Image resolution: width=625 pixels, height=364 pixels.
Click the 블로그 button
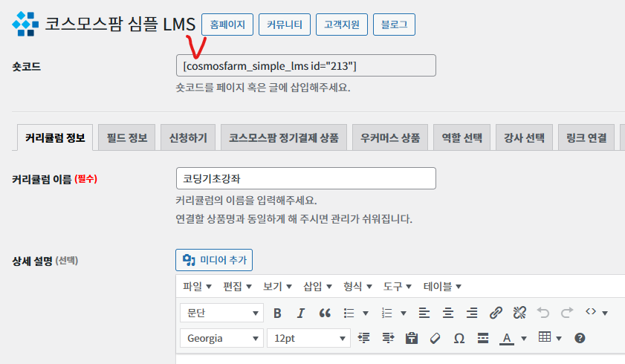pos(394,25)
